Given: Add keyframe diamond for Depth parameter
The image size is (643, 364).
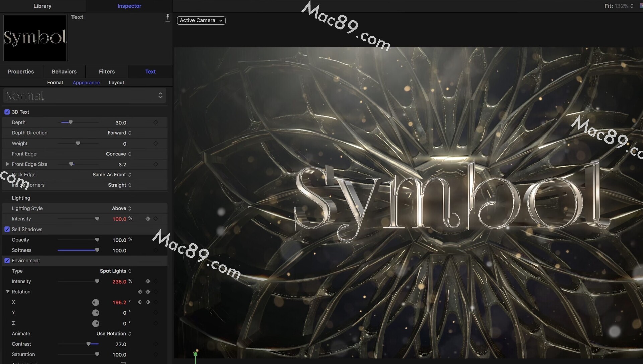Looking at the screenshot, I should [x=156, y=122].
